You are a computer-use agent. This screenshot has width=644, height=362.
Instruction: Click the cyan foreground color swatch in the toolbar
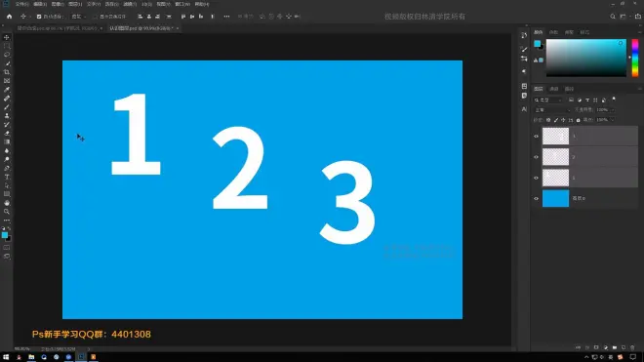5,235
